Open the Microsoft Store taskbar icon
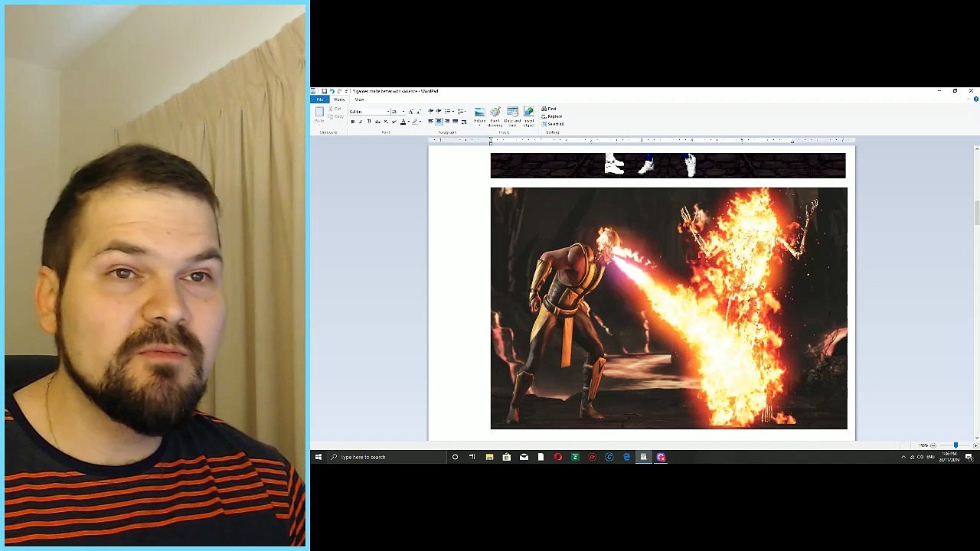 point(506,457)
